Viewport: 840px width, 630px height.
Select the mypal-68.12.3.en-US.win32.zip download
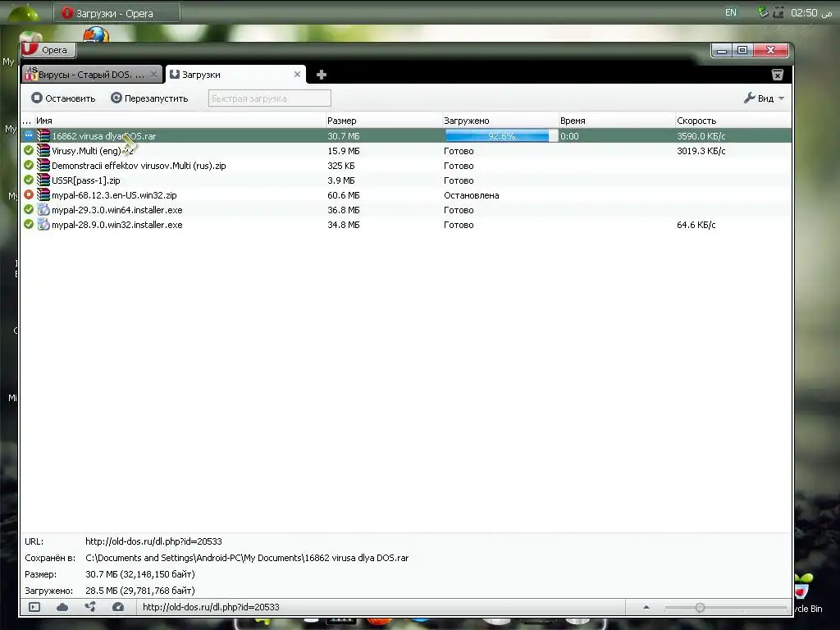click(406, 195)
